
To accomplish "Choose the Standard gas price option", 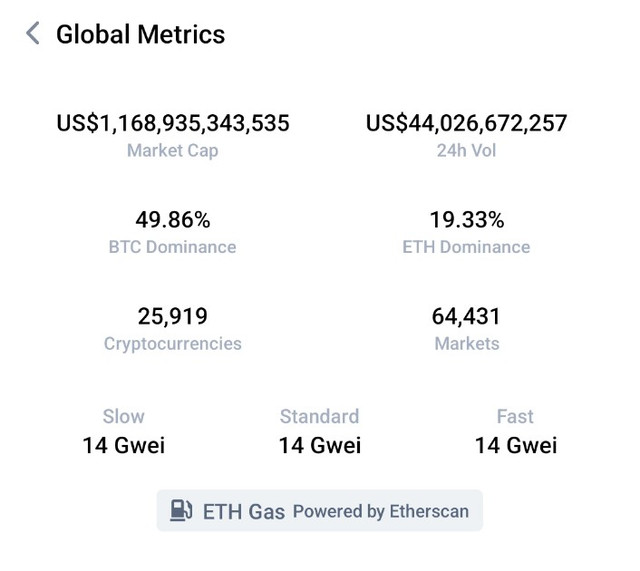I will coord(320,431).
